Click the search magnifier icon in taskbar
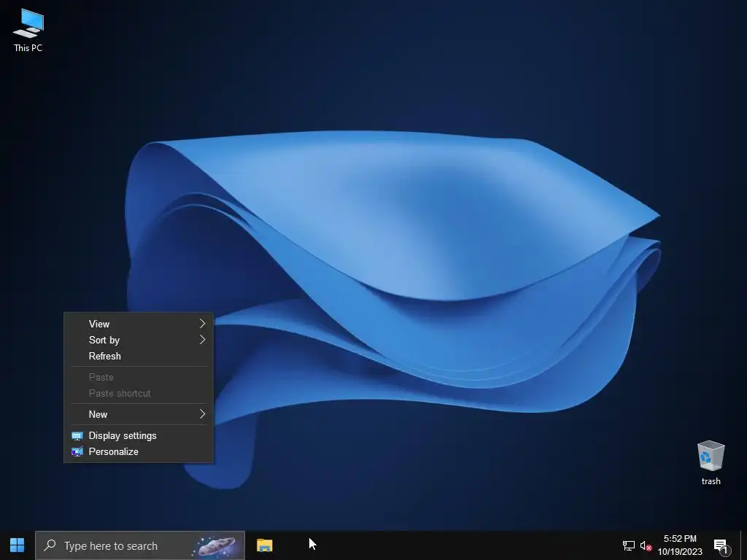 (50, 545)
